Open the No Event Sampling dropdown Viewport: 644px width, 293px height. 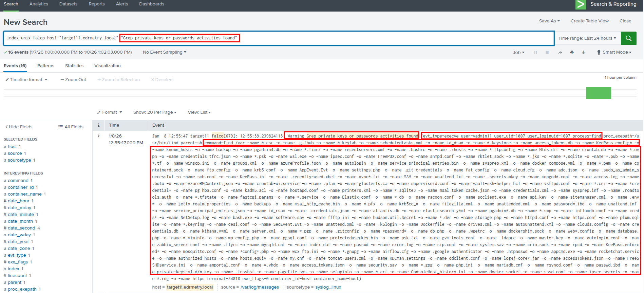tap(165, 52)
